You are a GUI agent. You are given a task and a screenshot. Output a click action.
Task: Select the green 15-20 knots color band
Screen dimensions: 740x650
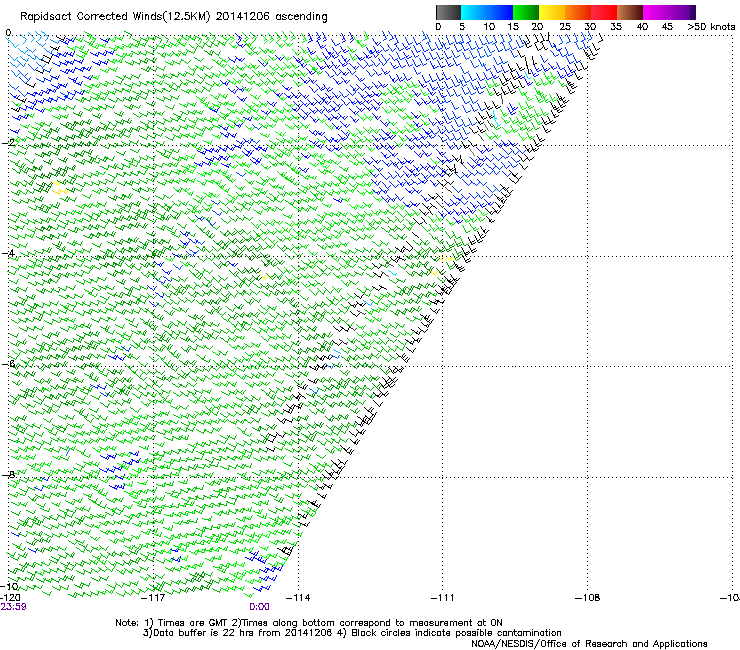coord(526,12)
